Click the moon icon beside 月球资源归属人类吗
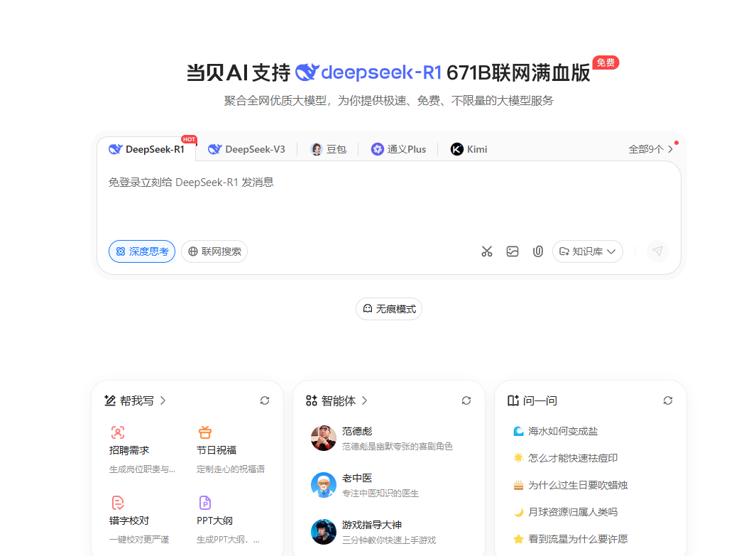Viewport: 756px width, 556px height. (x=518, y=512)
